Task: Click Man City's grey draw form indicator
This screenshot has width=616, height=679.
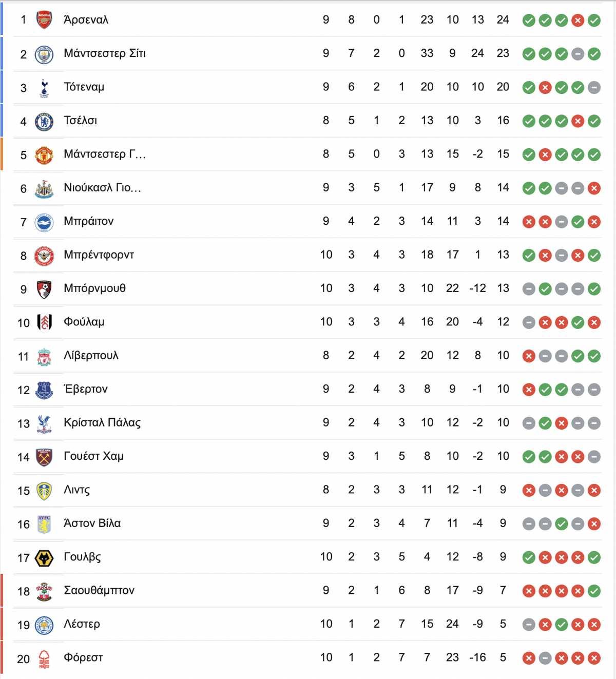Action: (x=578, y=54)
